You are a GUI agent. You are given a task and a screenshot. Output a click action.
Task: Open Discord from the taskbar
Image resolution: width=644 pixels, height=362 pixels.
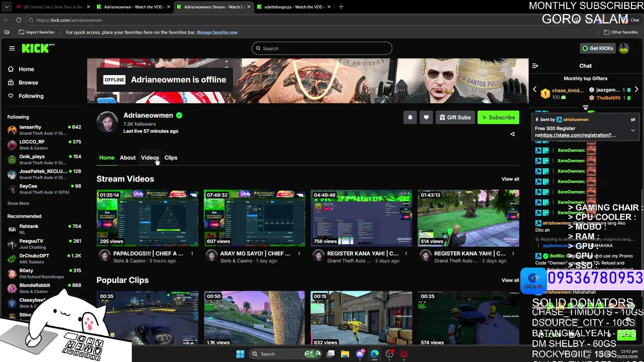coord(360,354)
